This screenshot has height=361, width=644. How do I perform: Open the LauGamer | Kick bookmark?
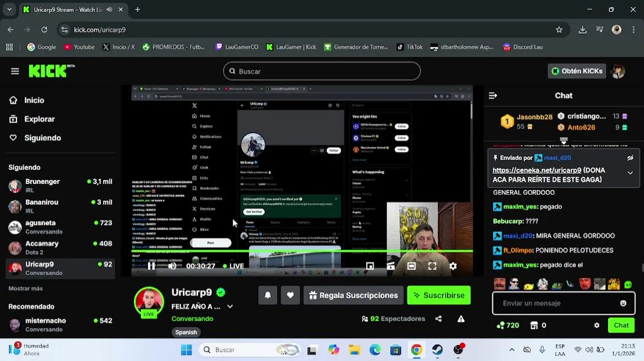click(291, 47)
